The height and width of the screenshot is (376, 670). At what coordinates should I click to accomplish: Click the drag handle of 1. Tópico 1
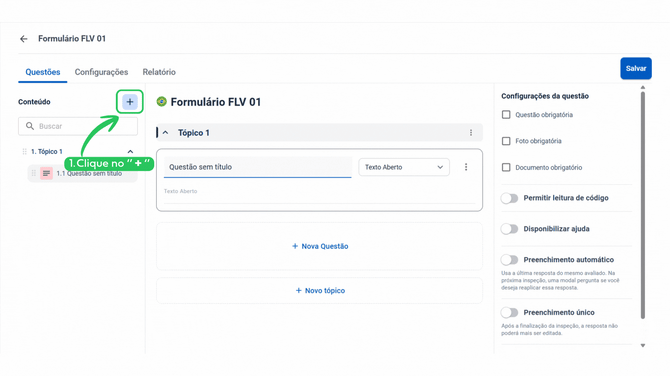coord(24,152)
